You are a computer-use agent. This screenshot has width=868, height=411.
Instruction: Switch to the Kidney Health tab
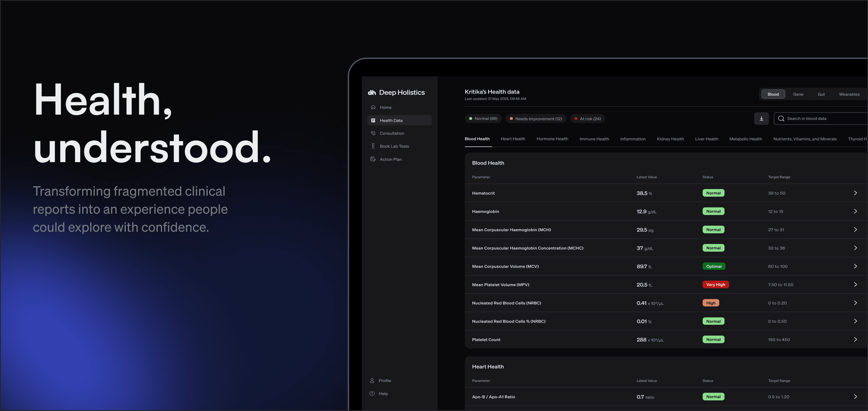click(x=670, y=139)
